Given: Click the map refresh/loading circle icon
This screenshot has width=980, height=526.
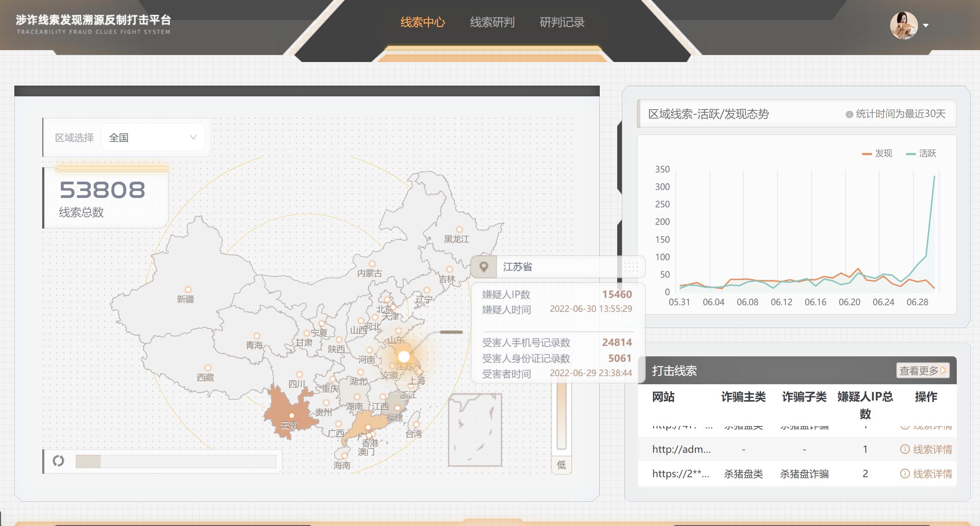Looking at the screenshot, I should pyautogui.click(x=58, y=461).
